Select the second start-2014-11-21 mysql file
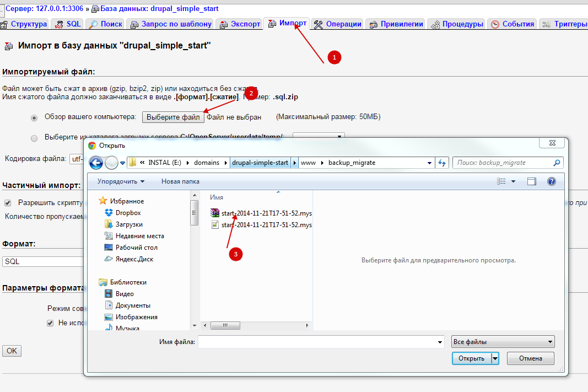The height and width of the screenshot is (392, 588). (x=266, y=225)
